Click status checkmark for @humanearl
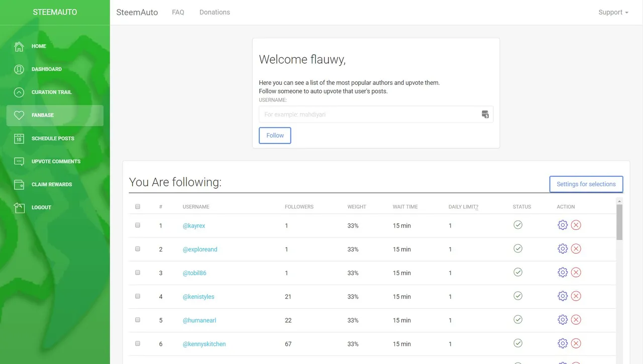 [518, 319]
